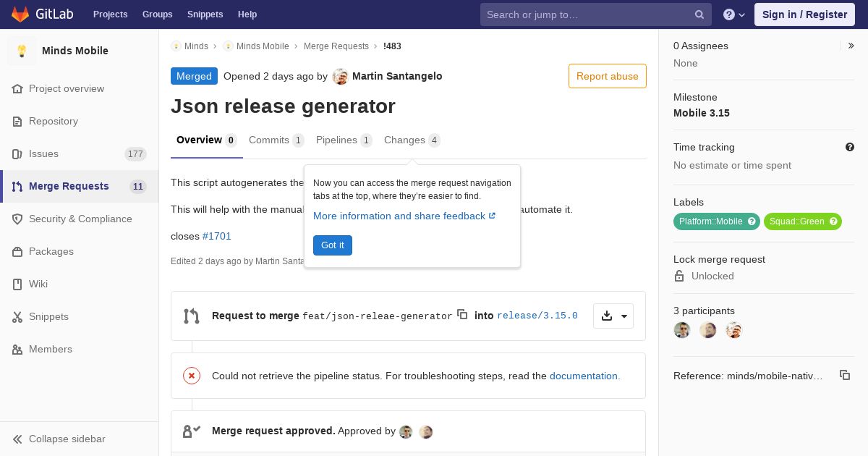Viewport: 868px width, 456px height.
Task: Open Security & Compliance section
Action: (80, 219)
